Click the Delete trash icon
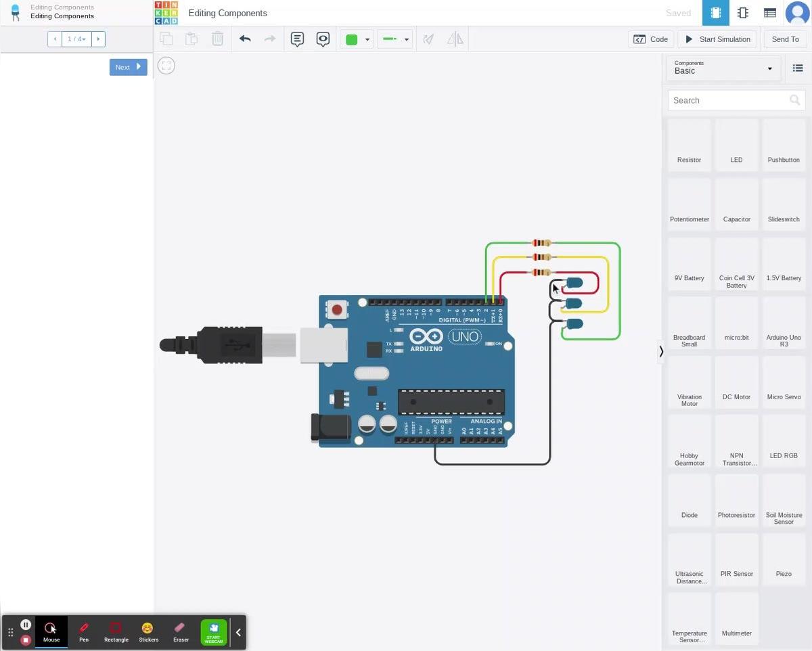This screenshot has width=812, height=651. coord(217,39)
